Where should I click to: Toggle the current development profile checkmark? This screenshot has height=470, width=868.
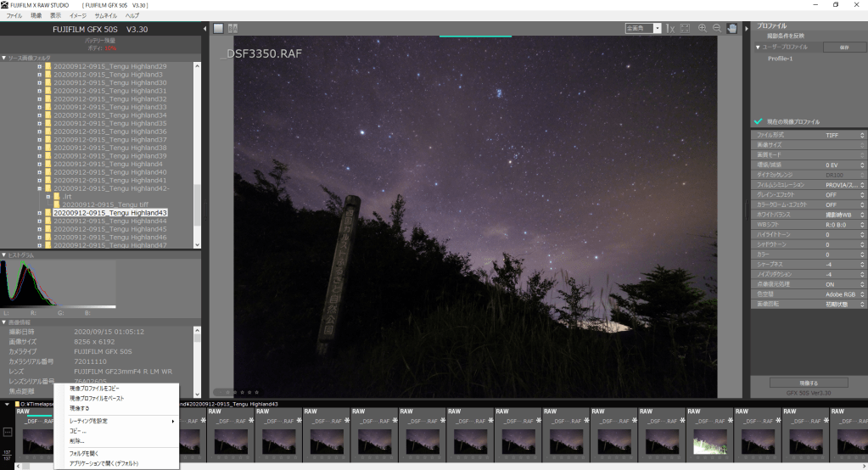758,121
